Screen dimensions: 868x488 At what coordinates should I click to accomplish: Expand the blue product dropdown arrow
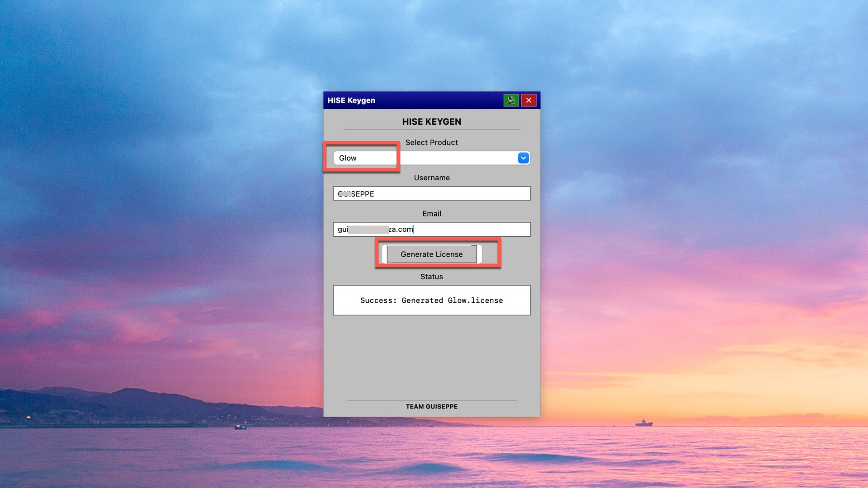pyautogui.click(x=523, y=158)
